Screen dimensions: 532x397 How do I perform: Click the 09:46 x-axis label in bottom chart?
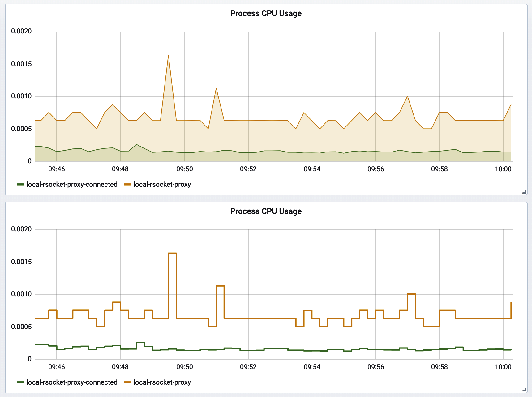(57, 367)
